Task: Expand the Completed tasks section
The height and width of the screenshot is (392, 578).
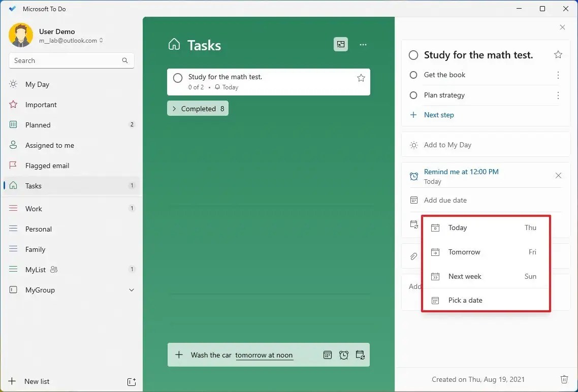Action: (198, 108)
